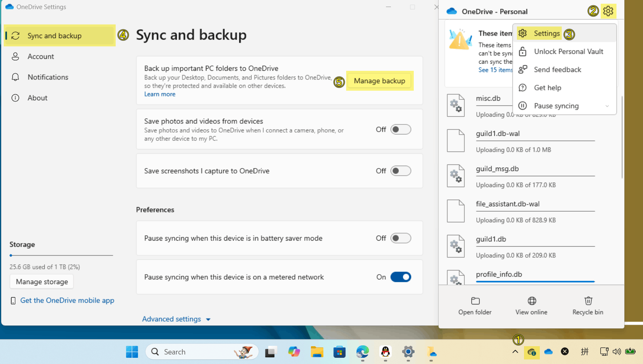Open folder icon in OneDrive flyout

(x=475, y=301)
